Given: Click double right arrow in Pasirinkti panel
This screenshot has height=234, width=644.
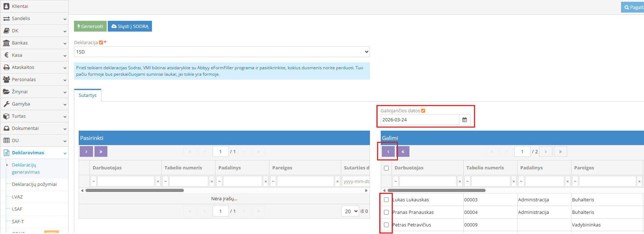Looking at the screenshot, I should tap(101, 151).
